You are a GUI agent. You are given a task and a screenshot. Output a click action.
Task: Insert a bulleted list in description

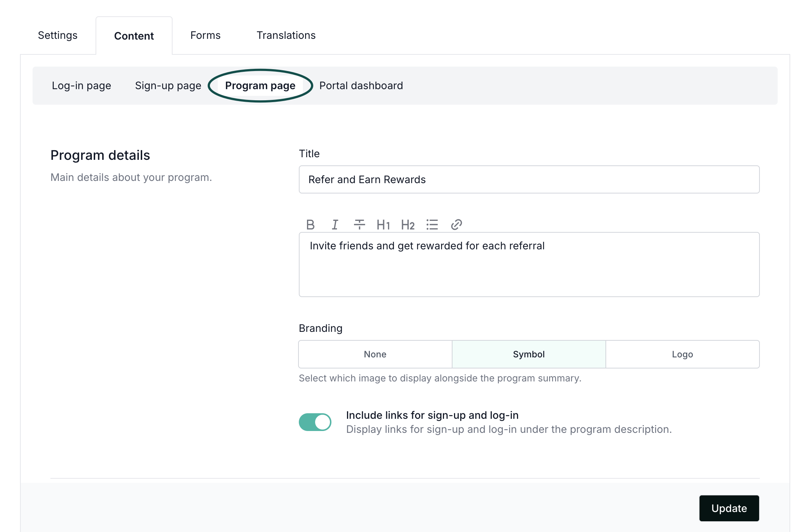point(432,225)
